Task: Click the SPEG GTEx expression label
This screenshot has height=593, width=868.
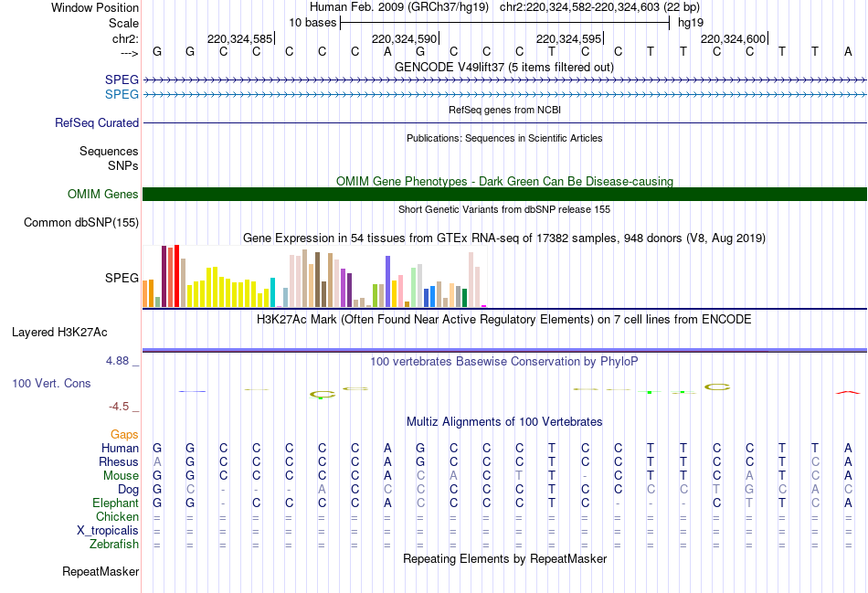Action: [122, 278]
